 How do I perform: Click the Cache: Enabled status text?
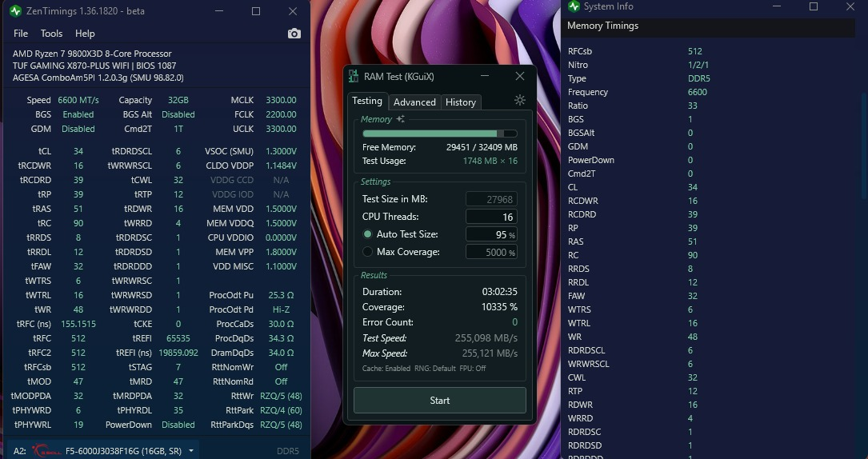[x=386, y=369]
